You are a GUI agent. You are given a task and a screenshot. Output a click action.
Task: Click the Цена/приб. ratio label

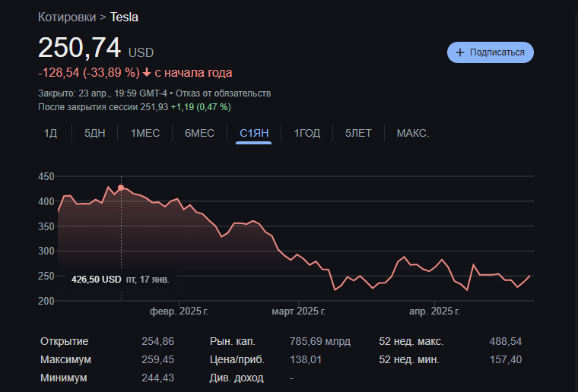coord(234,359)
